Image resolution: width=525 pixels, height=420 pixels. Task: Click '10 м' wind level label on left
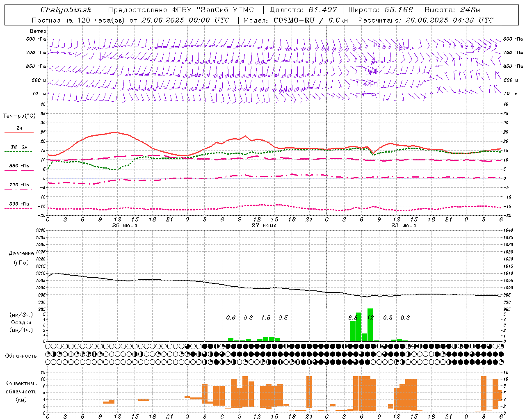pyautogui.click(x=39, y=94)
